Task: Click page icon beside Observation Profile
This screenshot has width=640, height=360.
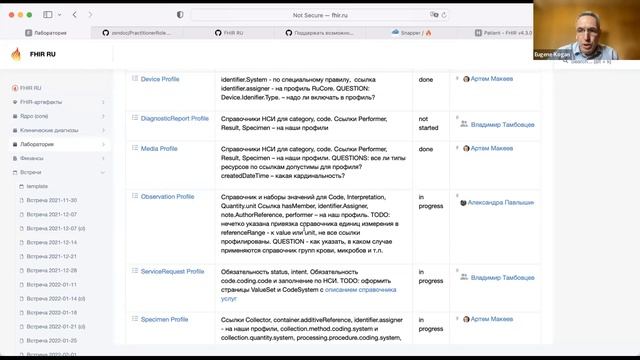Action: (x=135, y=196)
